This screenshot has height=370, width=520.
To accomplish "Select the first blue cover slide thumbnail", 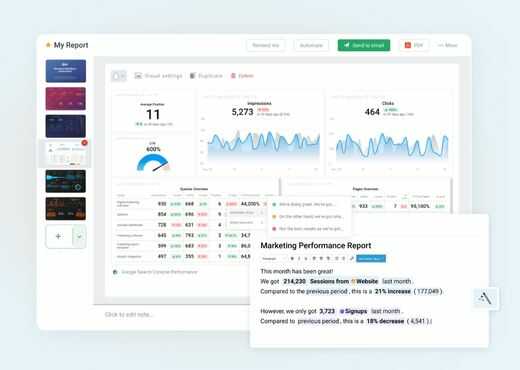I will [x=66, y=71].
